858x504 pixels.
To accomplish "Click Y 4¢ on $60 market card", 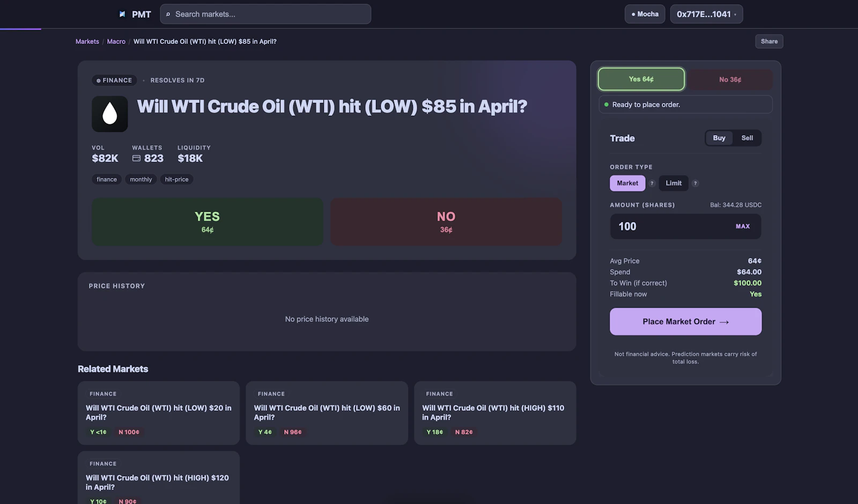I will pos(265,432).
